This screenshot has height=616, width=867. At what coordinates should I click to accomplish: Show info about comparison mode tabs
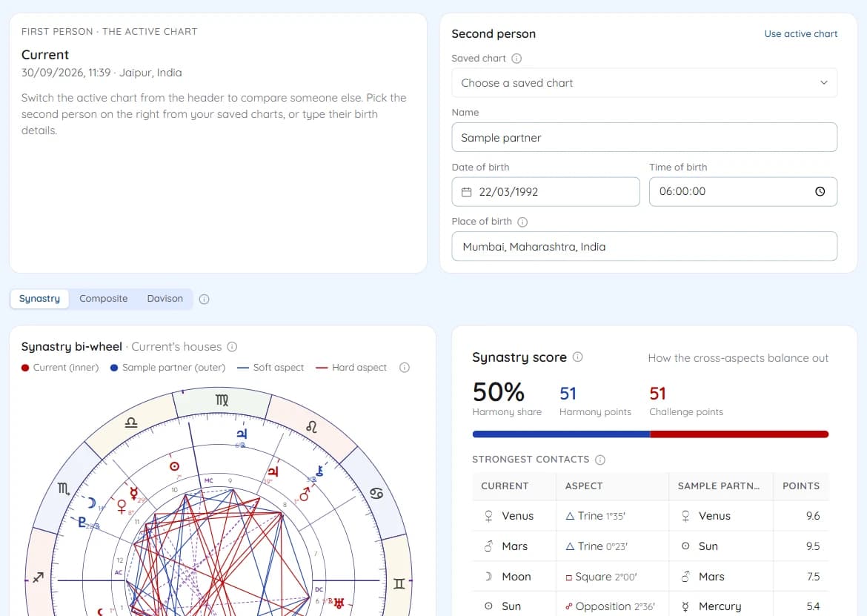[x=204, y=299]
